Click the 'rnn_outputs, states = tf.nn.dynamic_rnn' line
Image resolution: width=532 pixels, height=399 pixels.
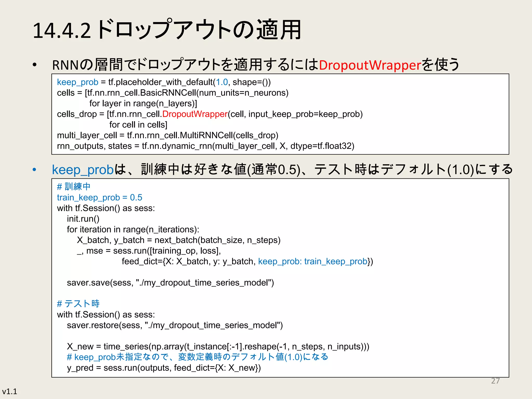tap(206, 146)
